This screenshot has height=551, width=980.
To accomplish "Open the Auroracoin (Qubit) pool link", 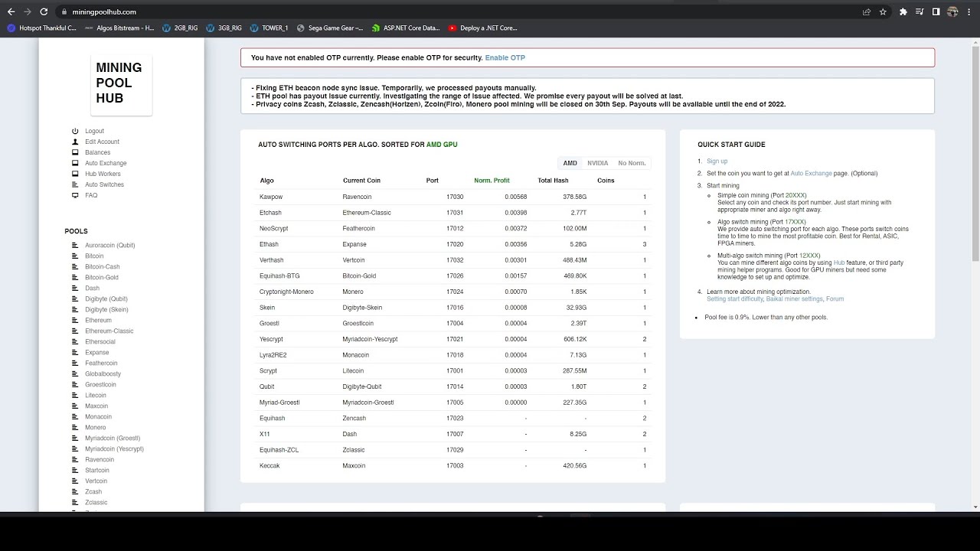I will pyautogui.click(x=109, y=246).
